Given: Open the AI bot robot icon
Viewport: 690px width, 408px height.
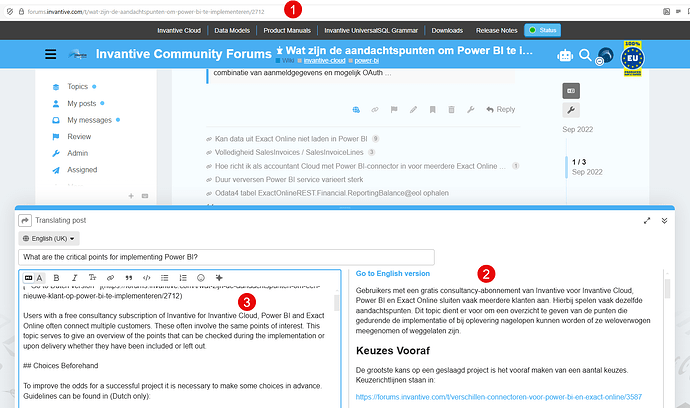Looking at the screenshot, I should (565, 55).
